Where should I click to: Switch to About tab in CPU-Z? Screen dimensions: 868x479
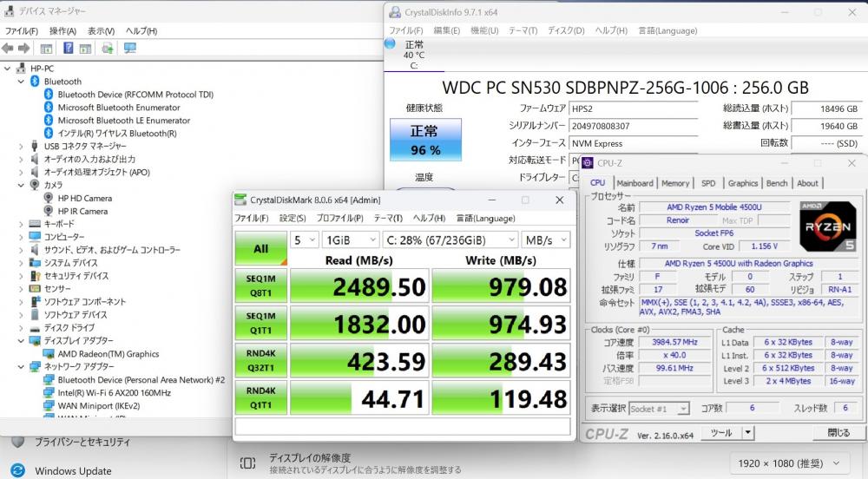coord(807,183)
